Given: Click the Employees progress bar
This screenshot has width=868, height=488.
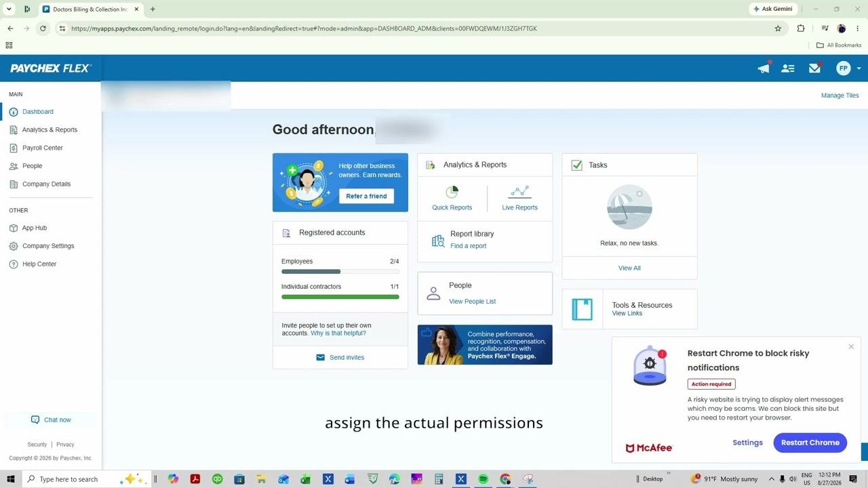Looking at the screenshot, I should pos(340,272).
